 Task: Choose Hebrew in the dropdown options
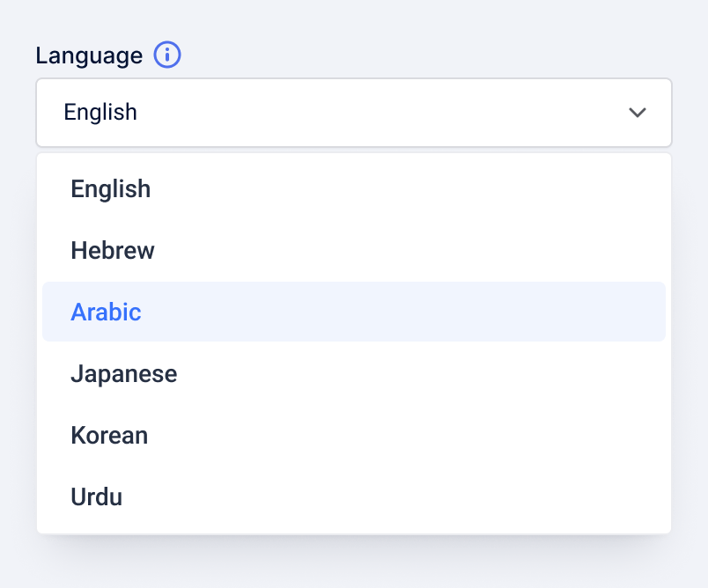click(113, 251)
